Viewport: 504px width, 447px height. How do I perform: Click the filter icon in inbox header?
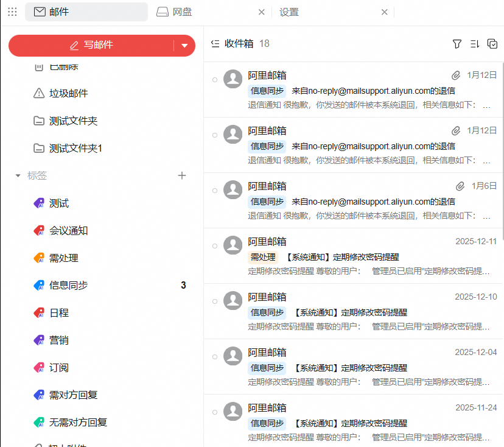pos(457,44)
